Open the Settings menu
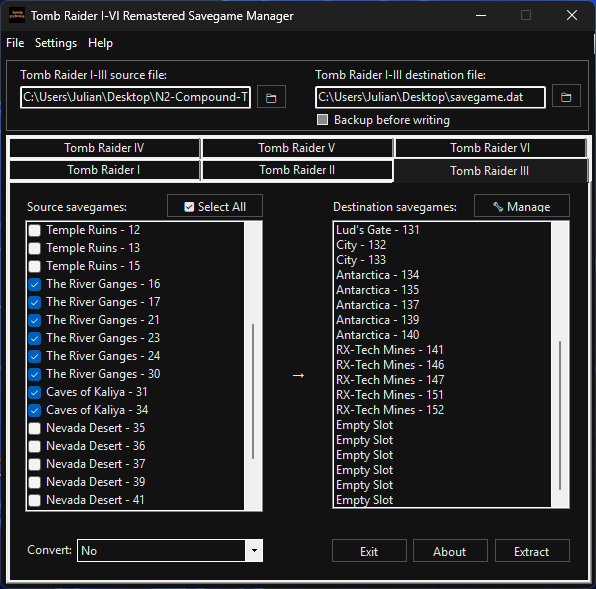The image size is (596, 589). pos(56,43)
